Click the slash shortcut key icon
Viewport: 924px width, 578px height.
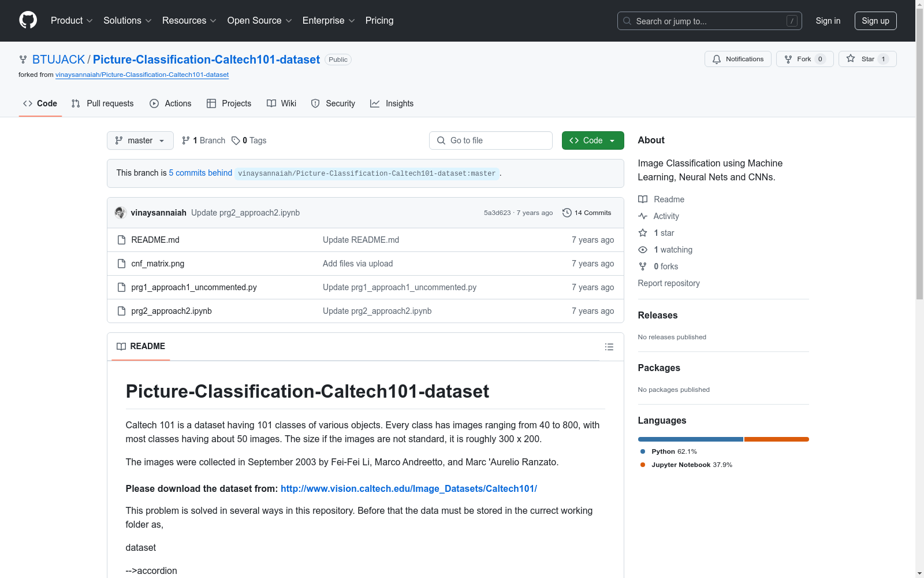(792, 21)
